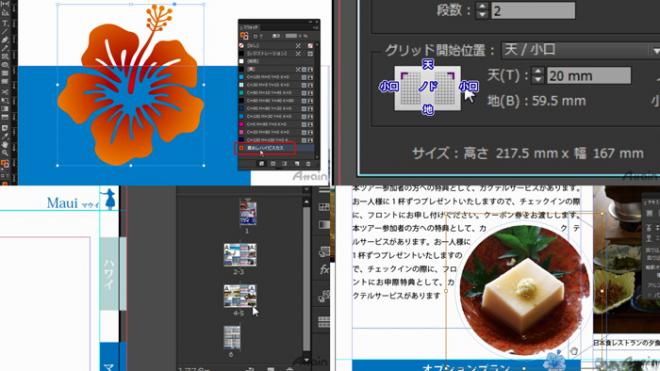The image size is (660, 371).
Task: Select the Type (T) tool
Action: 5,23
